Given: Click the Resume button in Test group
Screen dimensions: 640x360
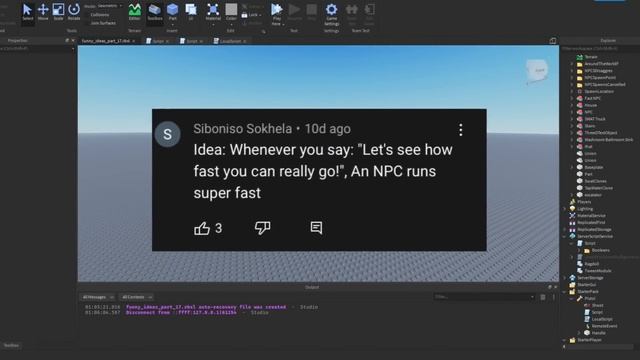Looking at the screenshot, I should click(294, 12).
